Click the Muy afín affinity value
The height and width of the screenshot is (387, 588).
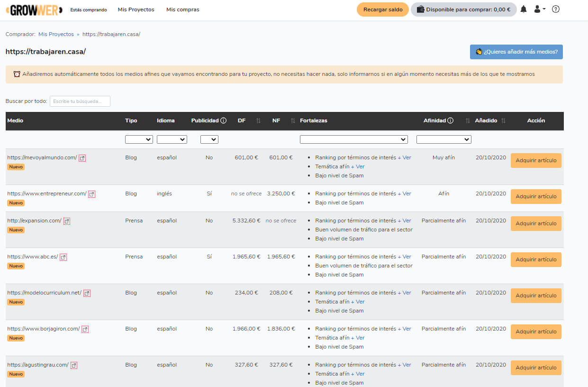[x=443, y=157]
